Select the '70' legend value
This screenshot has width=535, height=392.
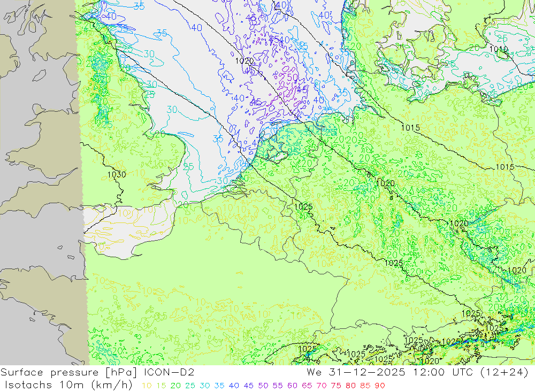pyautogui.click(x=322, y=386)
